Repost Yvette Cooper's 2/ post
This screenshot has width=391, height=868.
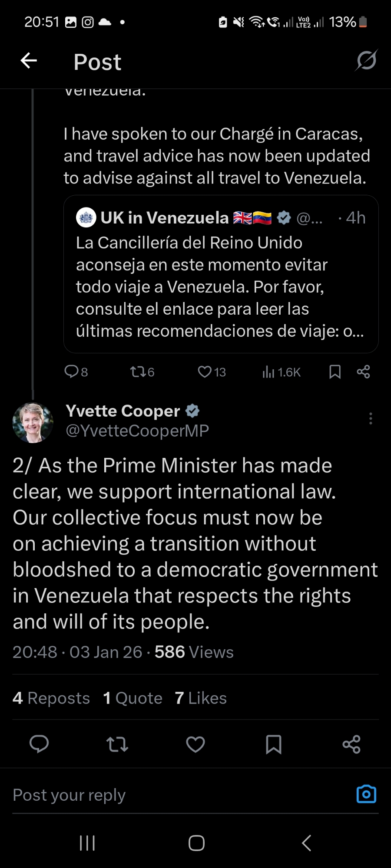click(x=117, y=744)
